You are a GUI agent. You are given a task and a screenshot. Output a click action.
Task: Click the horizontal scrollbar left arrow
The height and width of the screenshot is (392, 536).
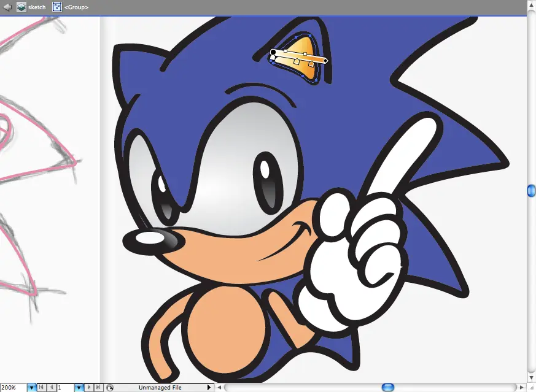tap(220, 387)
